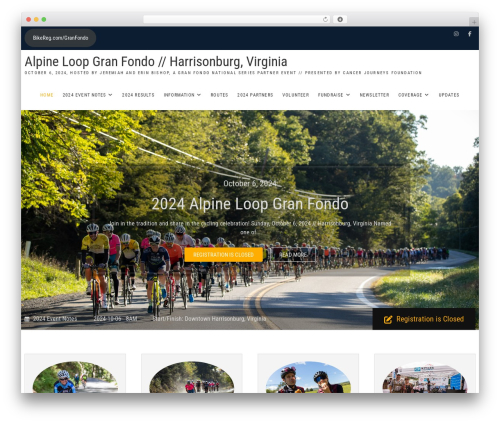Reload the page with the refresh icon
Viewport: 500px width, 423px height.
point(325,19)
